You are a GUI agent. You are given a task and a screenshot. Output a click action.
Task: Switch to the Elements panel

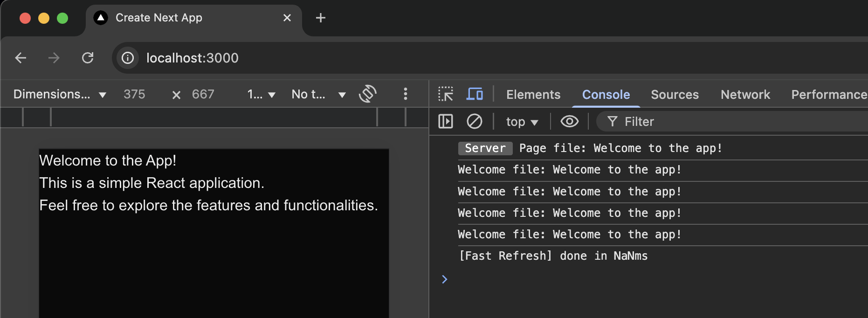pos(533,95)
